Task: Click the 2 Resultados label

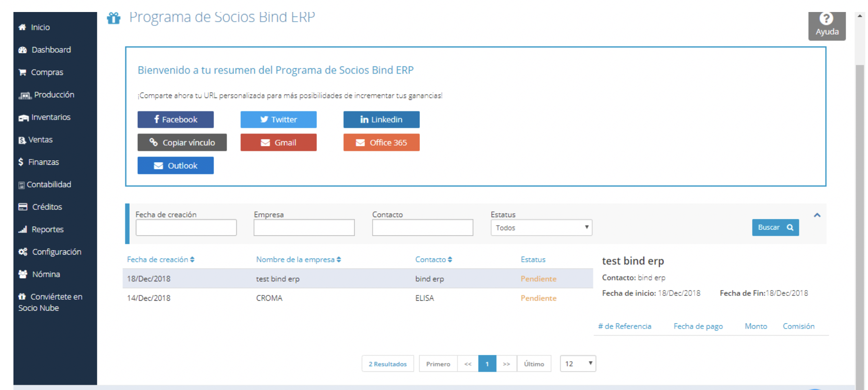Action: (x=388, y=364)
